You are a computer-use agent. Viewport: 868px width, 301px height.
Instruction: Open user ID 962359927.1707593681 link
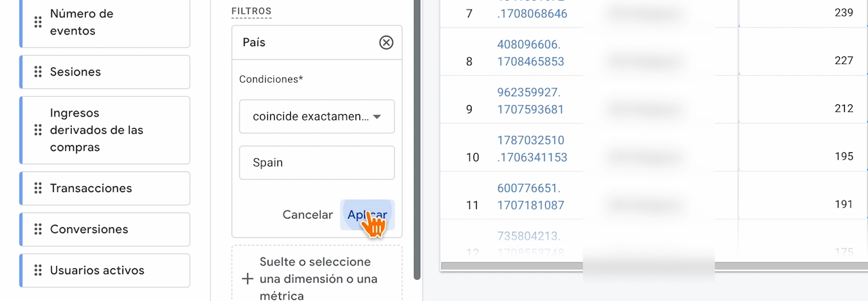(x=530, y=101)
